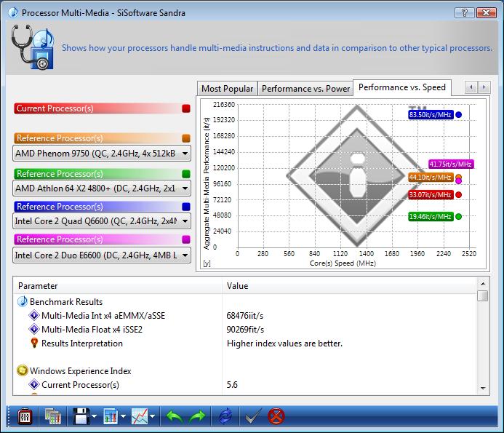Click the line graph icon
This screenshot has width=504, height=433.
(140, 416)
